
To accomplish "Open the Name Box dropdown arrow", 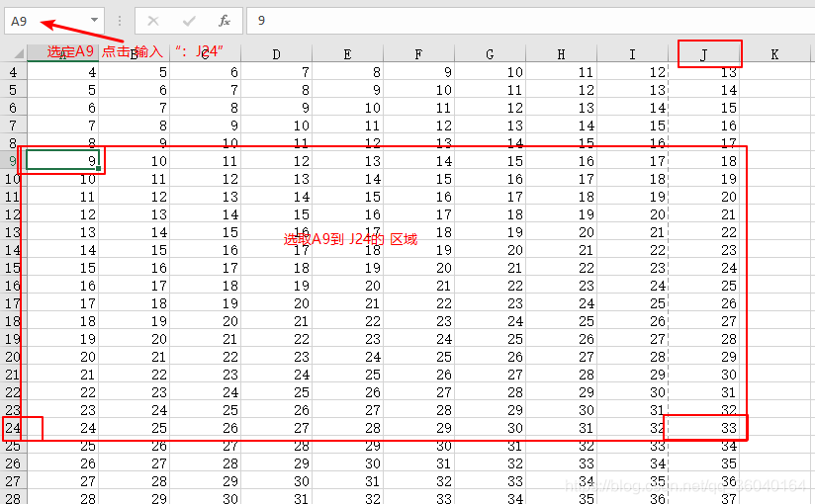I will (94, 20).
